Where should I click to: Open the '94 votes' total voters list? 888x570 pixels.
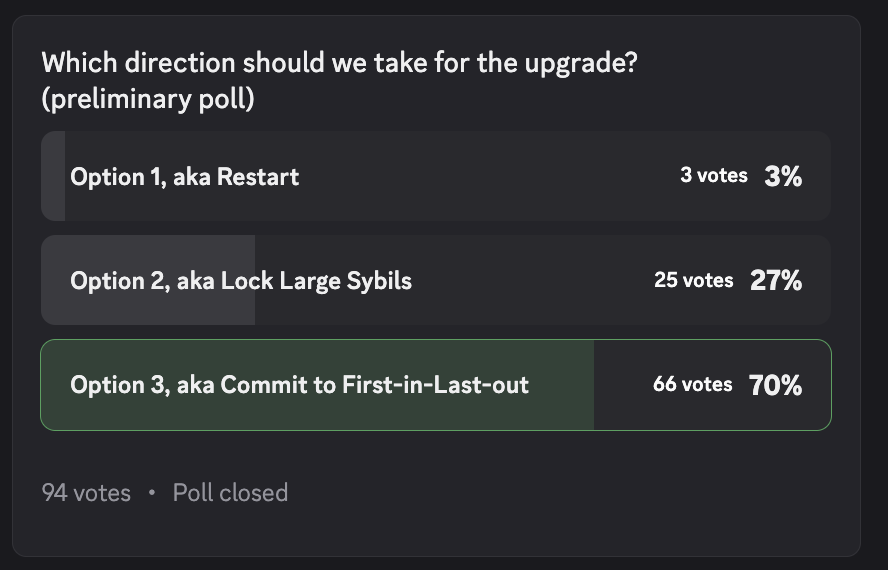coord(86,492)
